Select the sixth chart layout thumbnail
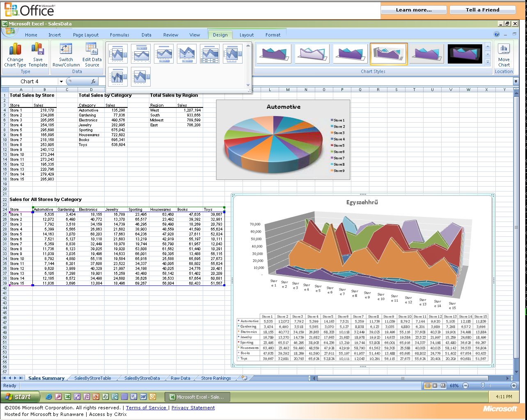Screen dimensions: 527x420 pyautogui.click(x=233, y=54)
